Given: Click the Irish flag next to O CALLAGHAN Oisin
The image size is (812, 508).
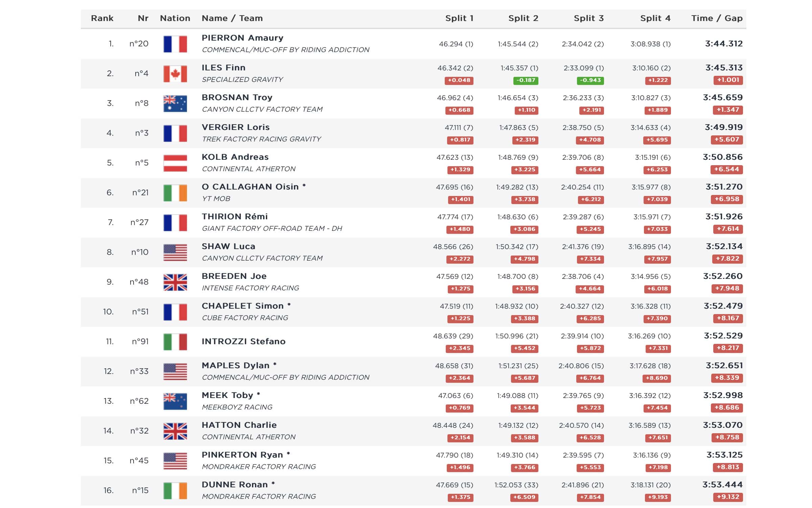Looking at the screenshot, I should (x=175, y=193).
